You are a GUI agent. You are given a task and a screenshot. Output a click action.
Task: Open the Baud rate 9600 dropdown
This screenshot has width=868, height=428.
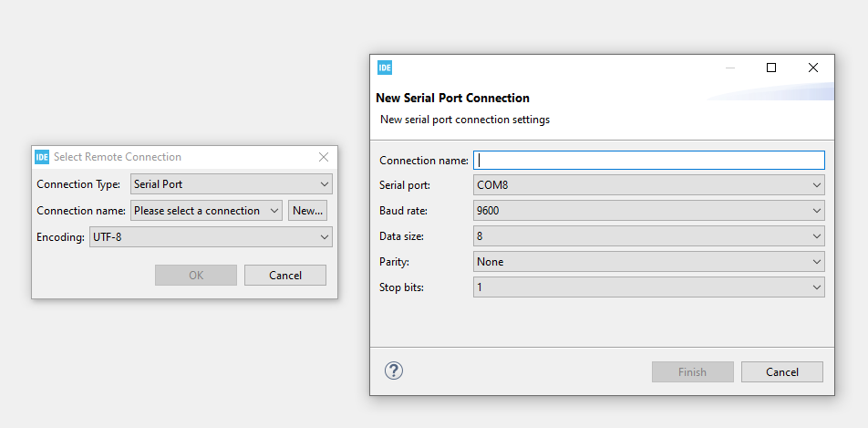648,211
